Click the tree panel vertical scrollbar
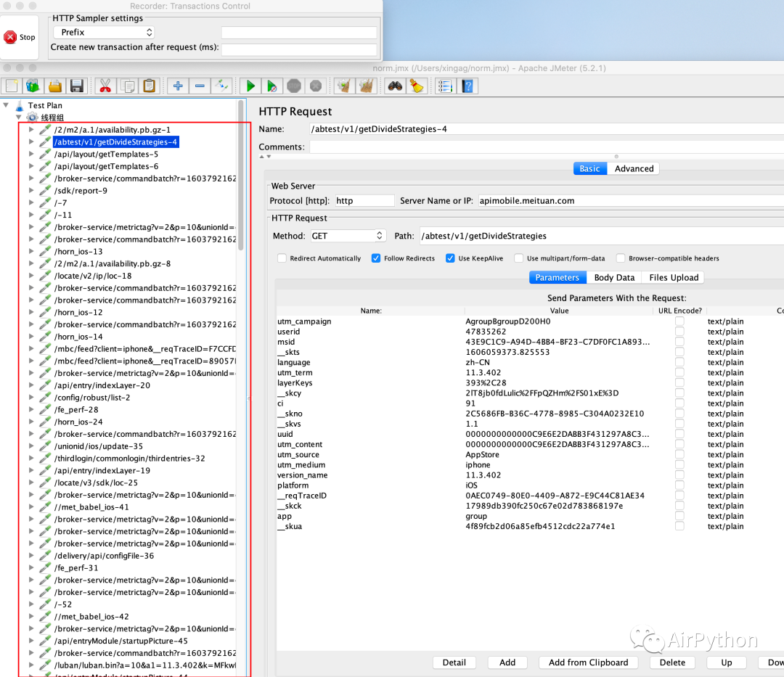 point(241,175)
